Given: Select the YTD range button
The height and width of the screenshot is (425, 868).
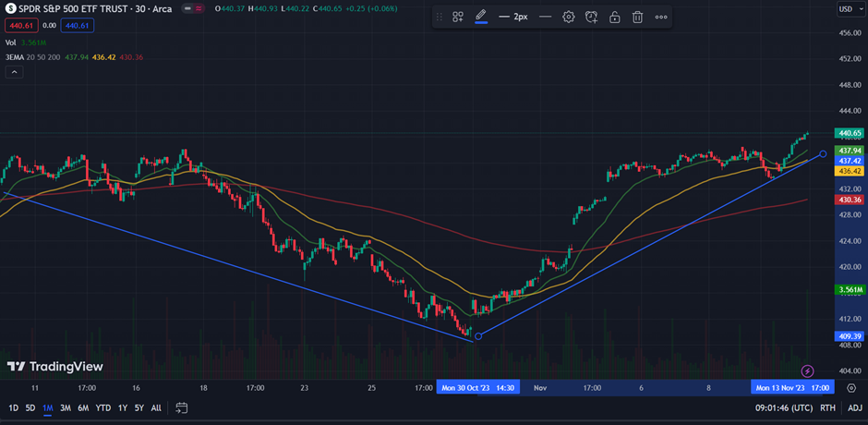Looking at the screenshot, I should (103, 407).
